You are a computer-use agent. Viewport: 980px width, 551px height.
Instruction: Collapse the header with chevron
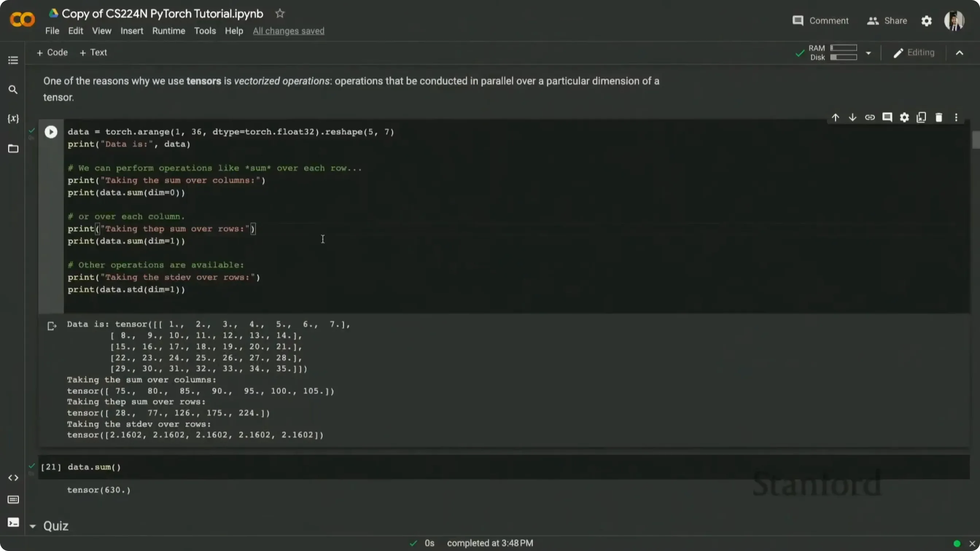tap(960, 53)
